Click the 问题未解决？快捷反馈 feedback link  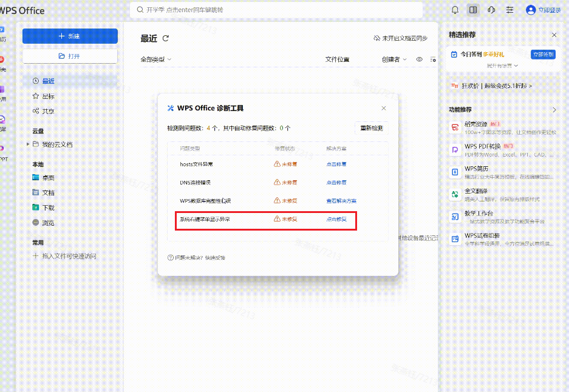(x=200, y=257)
